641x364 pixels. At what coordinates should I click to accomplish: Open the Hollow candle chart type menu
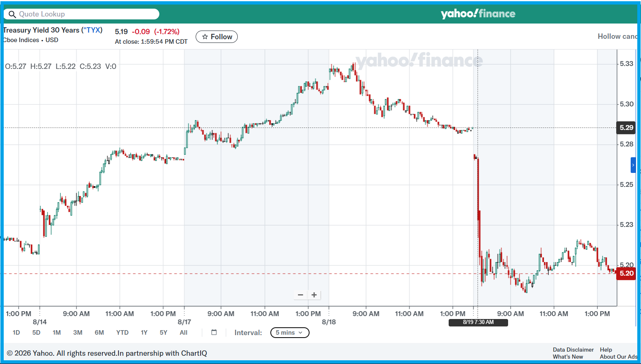(x=617, y=36)
